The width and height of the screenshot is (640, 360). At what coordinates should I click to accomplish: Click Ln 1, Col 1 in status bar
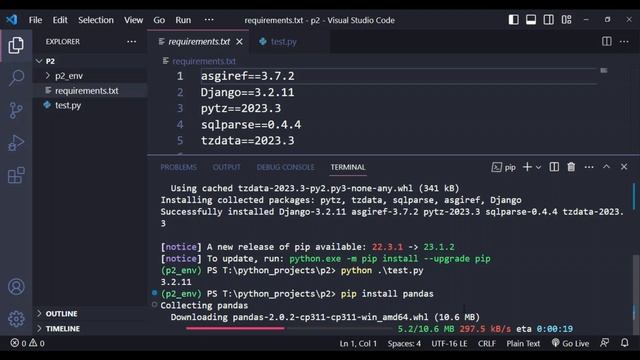pyautogui.click(x=358, y=344)
